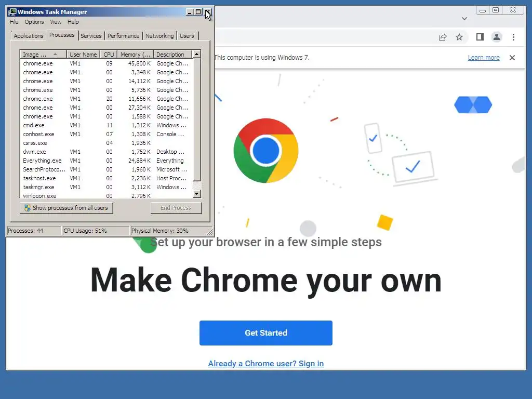This screenshot has height=399, width=532.
Task: Click the Task Manager title bar icon
Action: tap(12, 12)
